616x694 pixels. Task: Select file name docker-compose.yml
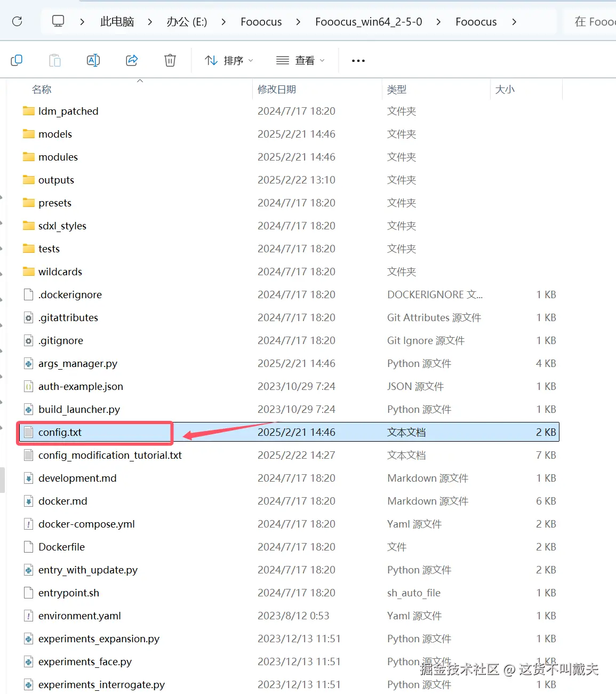[x=86, y=524]
